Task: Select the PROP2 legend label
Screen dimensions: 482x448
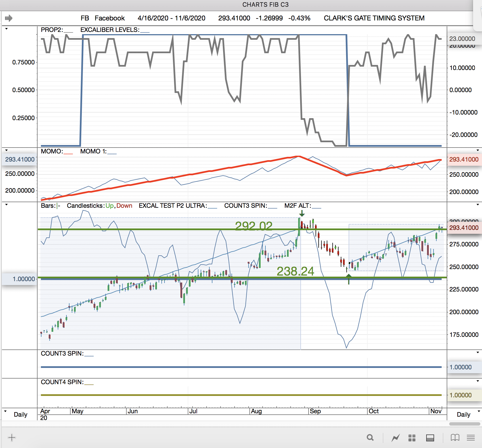Action: pos(52,30)
